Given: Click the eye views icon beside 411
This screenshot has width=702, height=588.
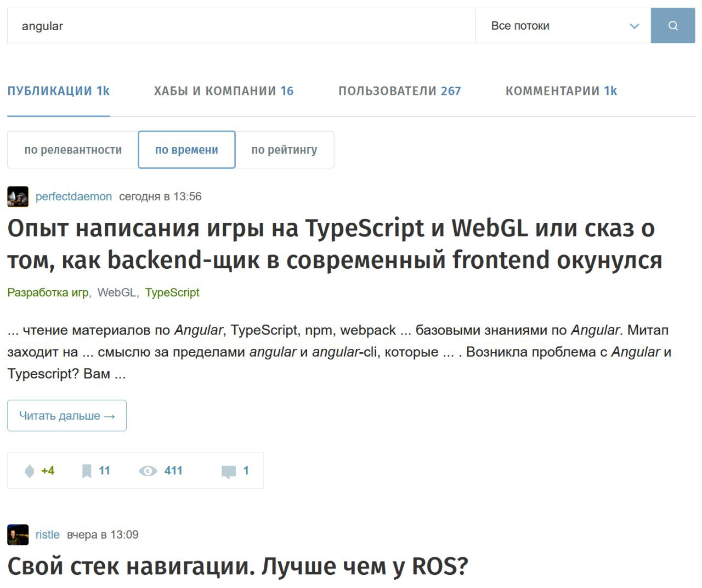Looking at the screenshot, I should [148, 471].
